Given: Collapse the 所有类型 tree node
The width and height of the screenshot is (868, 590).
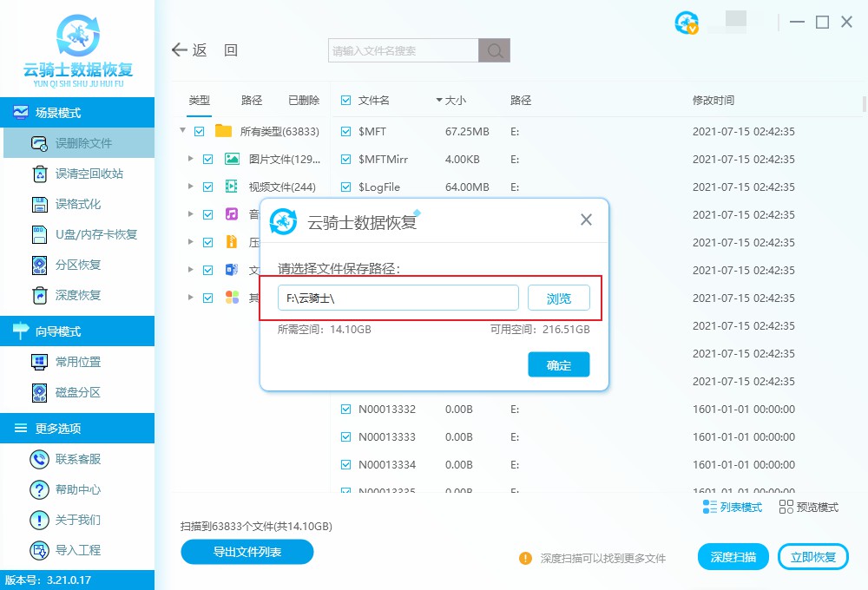Looking at the screenshot, I should tap(182, 131).
